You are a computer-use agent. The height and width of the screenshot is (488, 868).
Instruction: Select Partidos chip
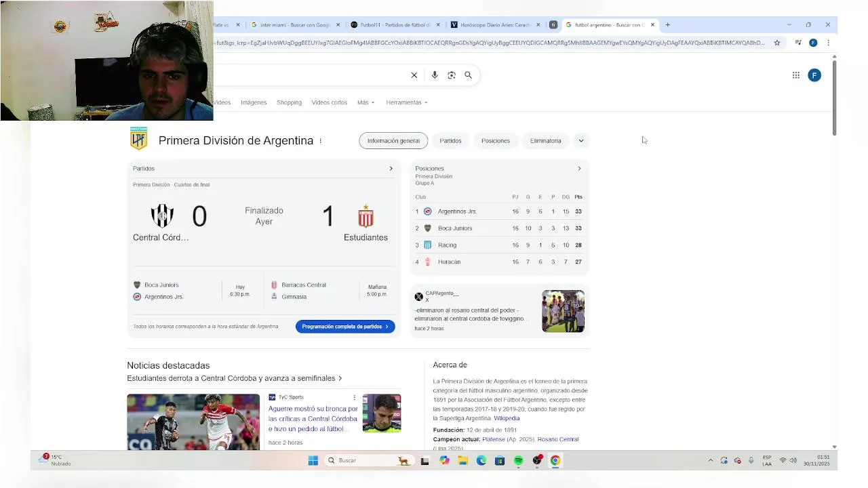tap(450, 141)
